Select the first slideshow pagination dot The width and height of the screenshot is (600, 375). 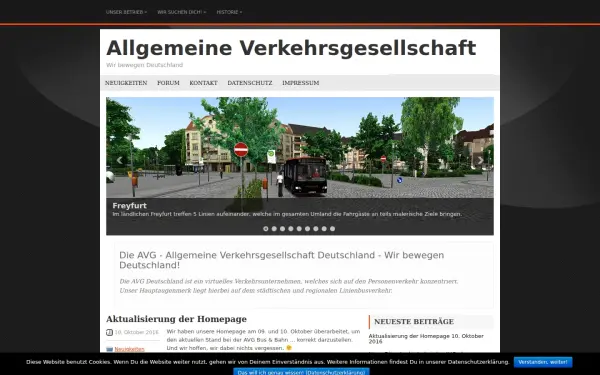tap(266, 229)
